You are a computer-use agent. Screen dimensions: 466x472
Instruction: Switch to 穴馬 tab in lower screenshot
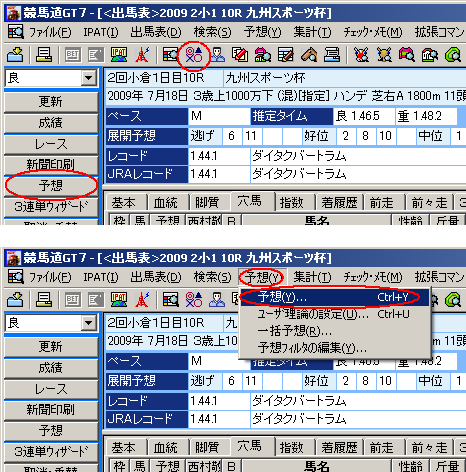[252, 446]
